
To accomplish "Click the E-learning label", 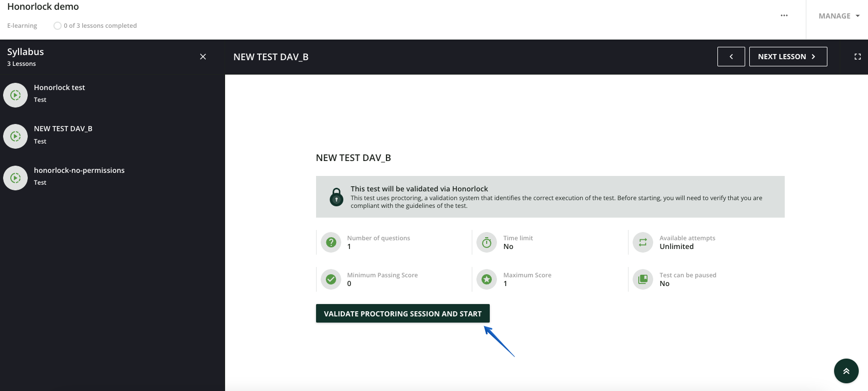I will (x=22, y=26).
